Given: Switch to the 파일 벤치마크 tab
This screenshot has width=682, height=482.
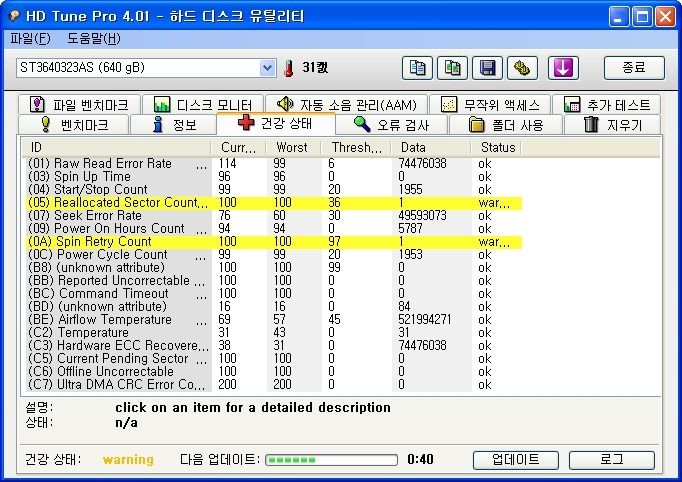Looking at the screenshot, I should (x=80, y=104).
